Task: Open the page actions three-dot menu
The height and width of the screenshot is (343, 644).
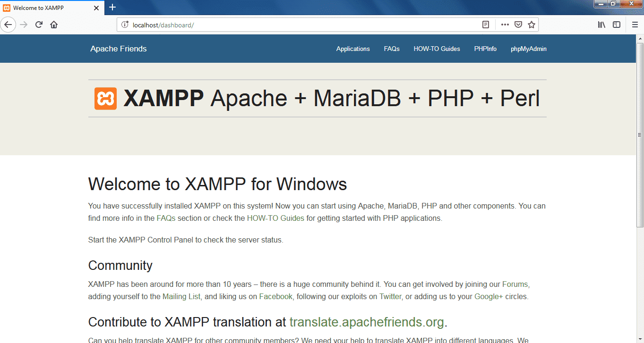Action: click(x=505, y=25)
